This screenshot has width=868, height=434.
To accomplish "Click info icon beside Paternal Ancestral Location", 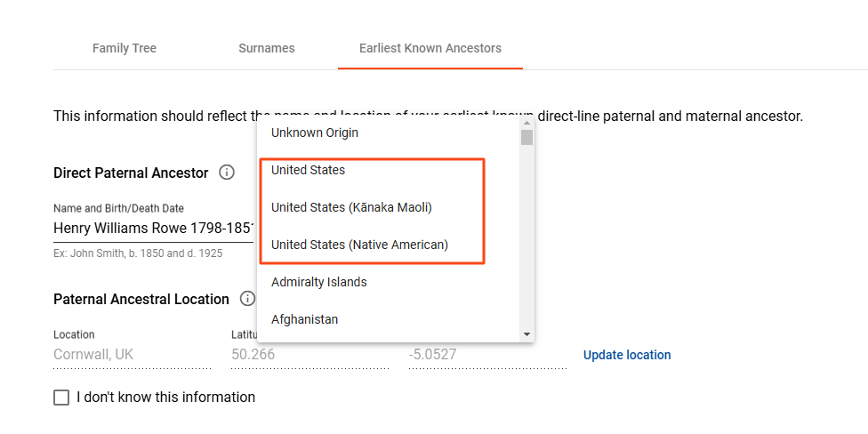I will tap(247, 299).
